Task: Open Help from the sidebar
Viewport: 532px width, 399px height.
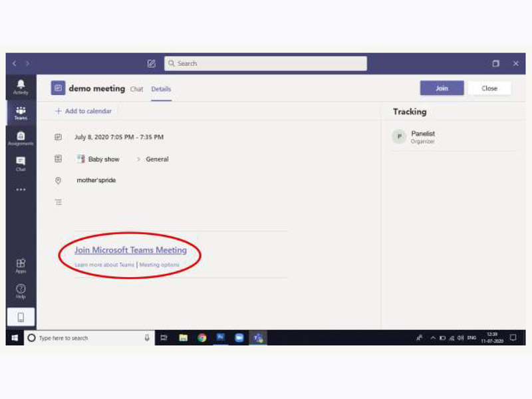Action: point(21,291)
